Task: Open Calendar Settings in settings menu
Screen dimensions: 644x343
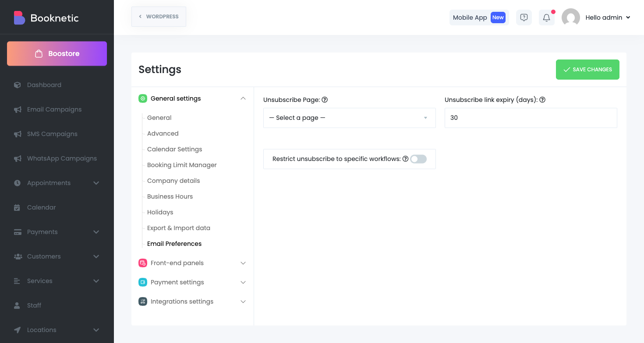Action: 174,149
